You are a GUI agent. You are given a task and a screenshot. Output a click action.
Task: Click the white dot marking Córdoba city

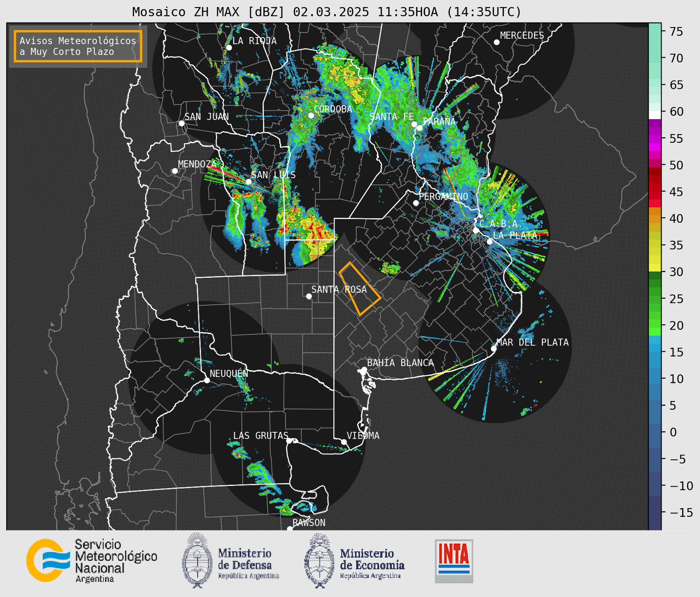click(x=311, y=115)
